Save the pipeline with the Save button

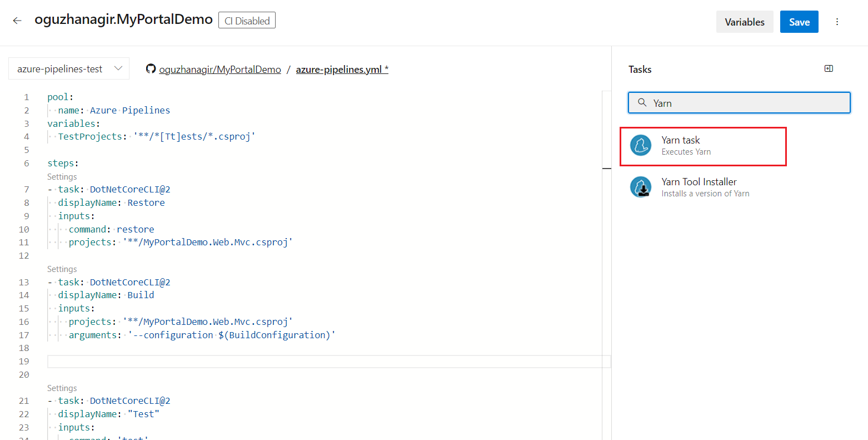[799, 22]
